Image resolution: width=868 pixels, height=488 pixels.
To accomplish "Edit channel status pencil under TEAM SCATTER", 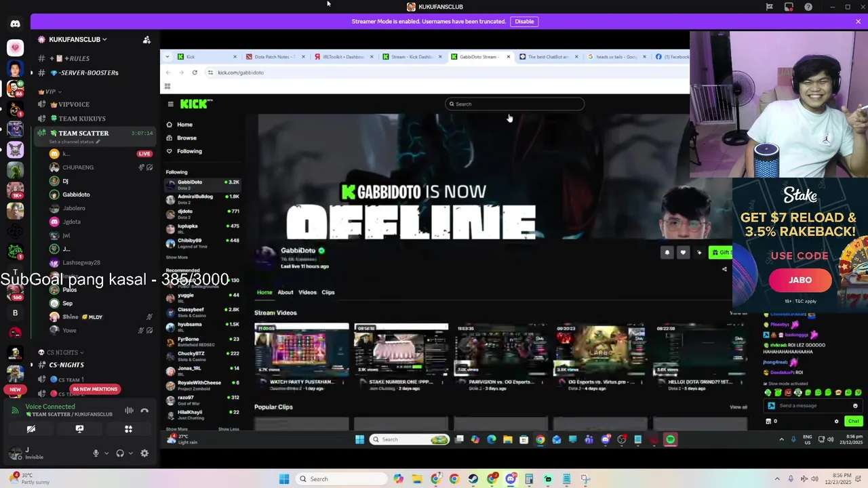I will 98,142.
